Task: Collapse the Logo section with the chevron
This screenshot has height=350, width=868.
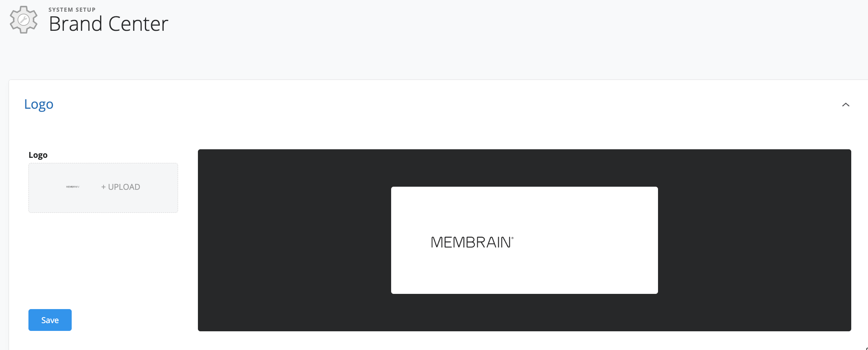Action: (x=845, y=104)
